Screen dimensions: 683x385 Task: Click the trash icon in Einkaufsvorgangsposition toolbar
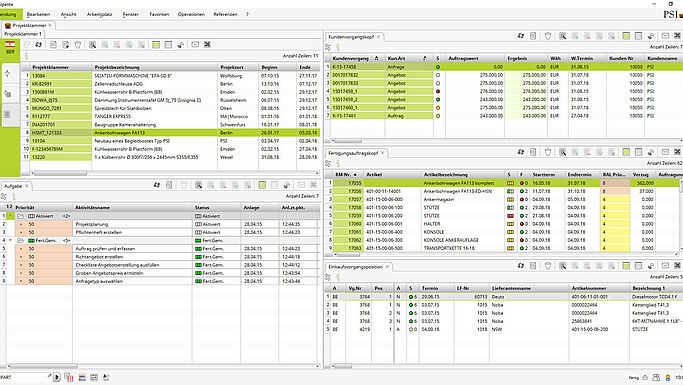tap(548, 266)
